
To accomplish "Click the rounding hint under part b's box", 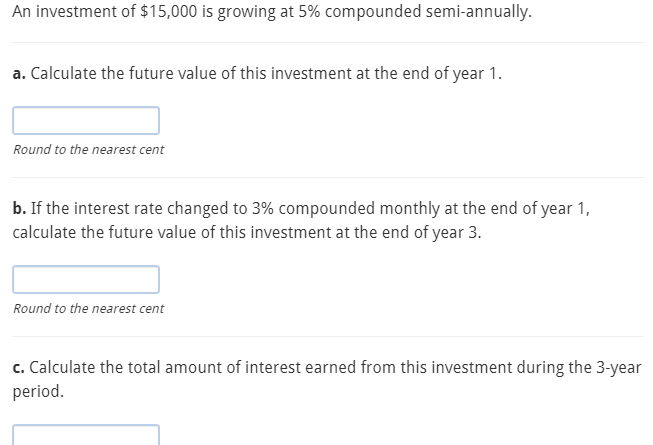I will point(89,308).
